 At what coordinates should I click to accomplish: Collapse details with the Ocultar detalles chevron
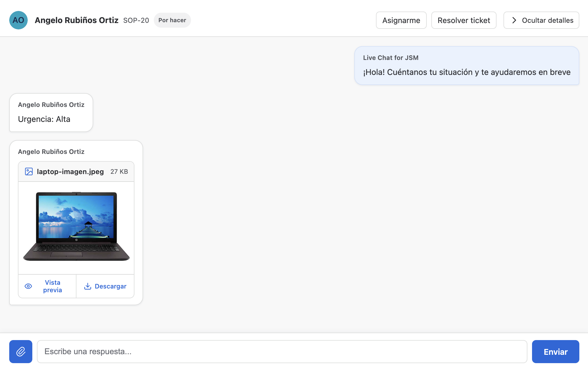pyautogui.click(x=514, y=20)
